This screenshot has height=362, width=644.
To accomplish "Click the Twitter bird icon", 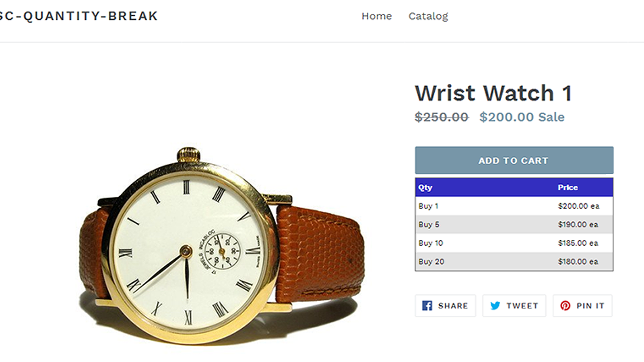I will point(495,306).
